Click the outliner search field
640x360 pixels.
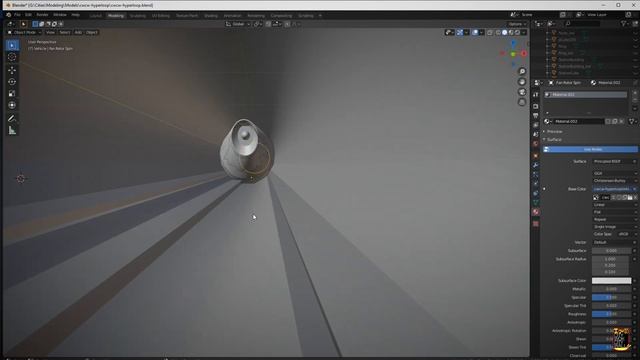pos(583,24)
